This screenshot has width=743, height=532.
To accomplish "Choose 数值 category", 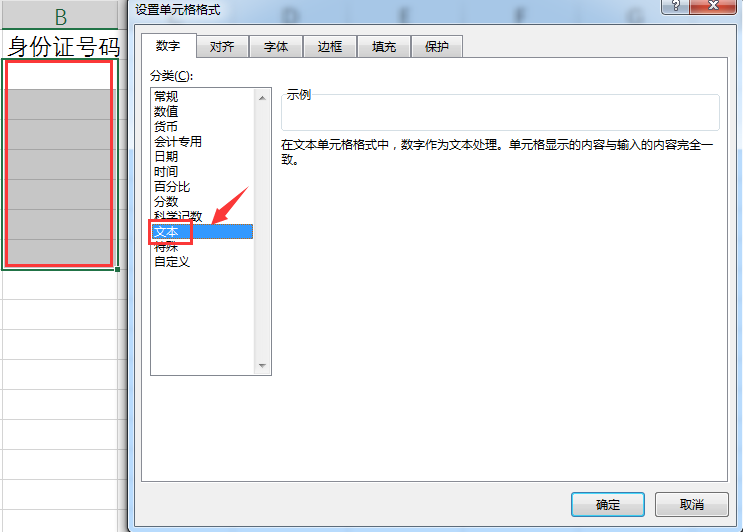I will coord(166,111).
